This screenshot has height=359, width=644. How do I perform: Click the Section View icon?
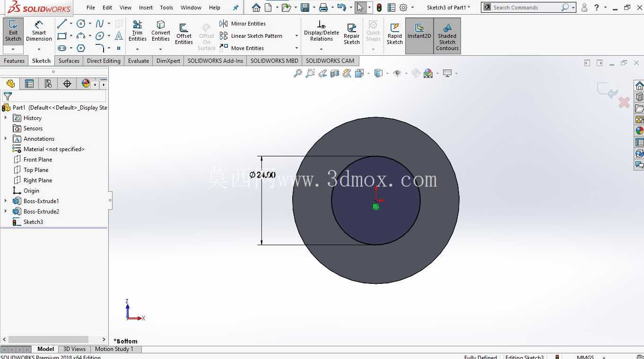[x=335, y=73]
